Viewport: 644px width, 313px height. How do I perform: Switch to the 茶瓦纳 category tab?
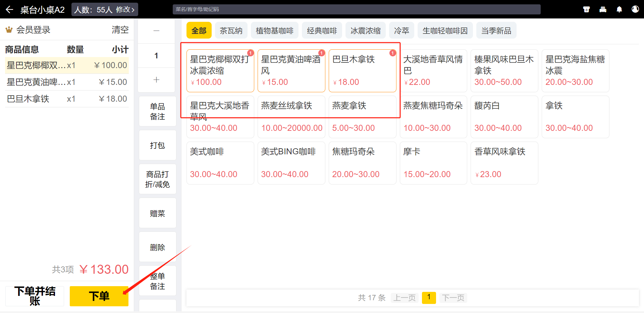coord(231,31)
